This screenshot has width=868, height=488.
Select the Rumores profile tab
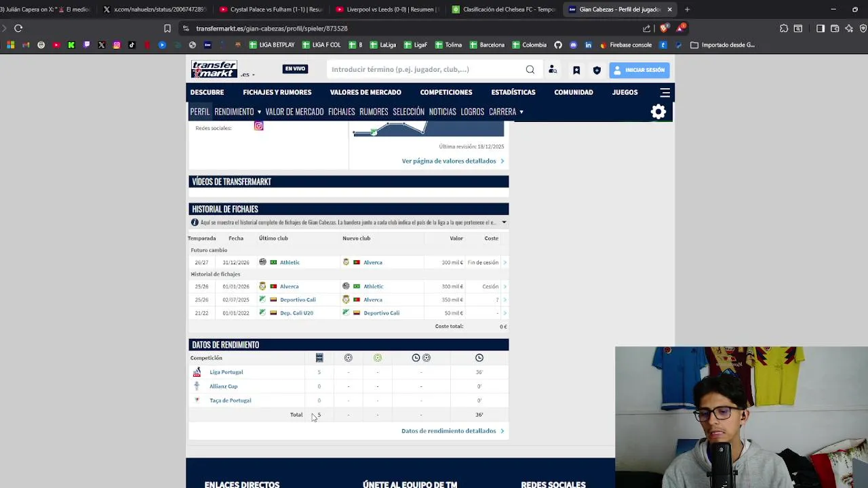pyautogui.click(x=374, y=112)
